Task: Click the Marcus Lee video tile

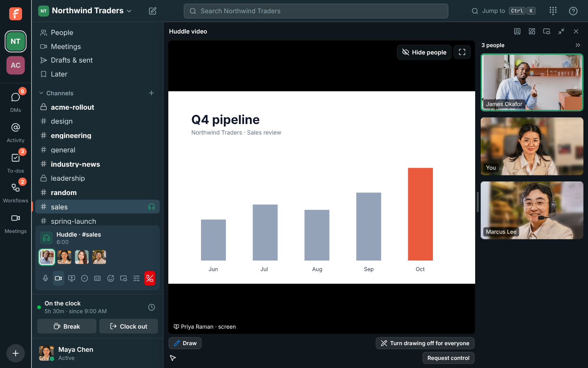Action: [x=532, y=210]
